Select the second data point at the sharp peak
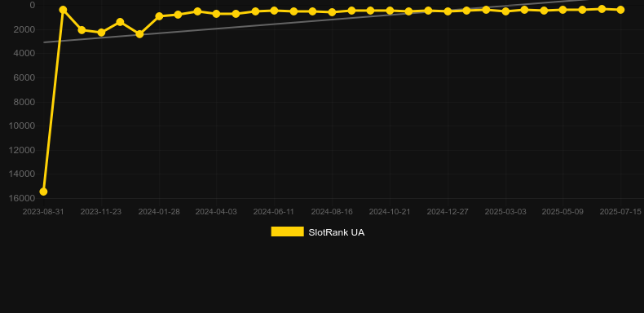Screen dimensions: 644x313 point(63,10)
